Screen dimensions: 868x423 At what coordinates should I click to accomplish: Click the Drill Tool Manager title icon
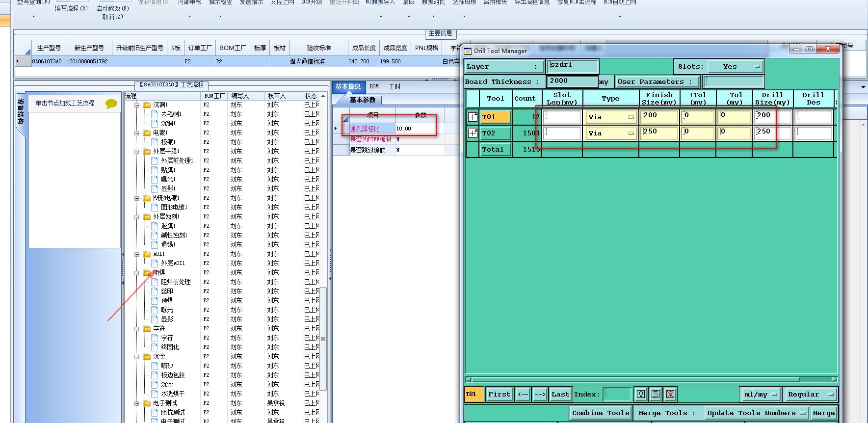pyautogui.click(x=468, y=51)
